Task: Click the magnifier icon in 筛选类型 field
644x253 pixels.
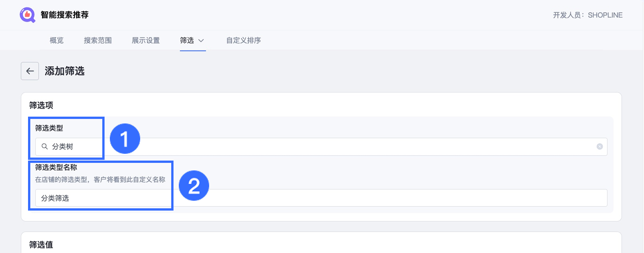Action: pyautogui.click(x=45, y=147)
